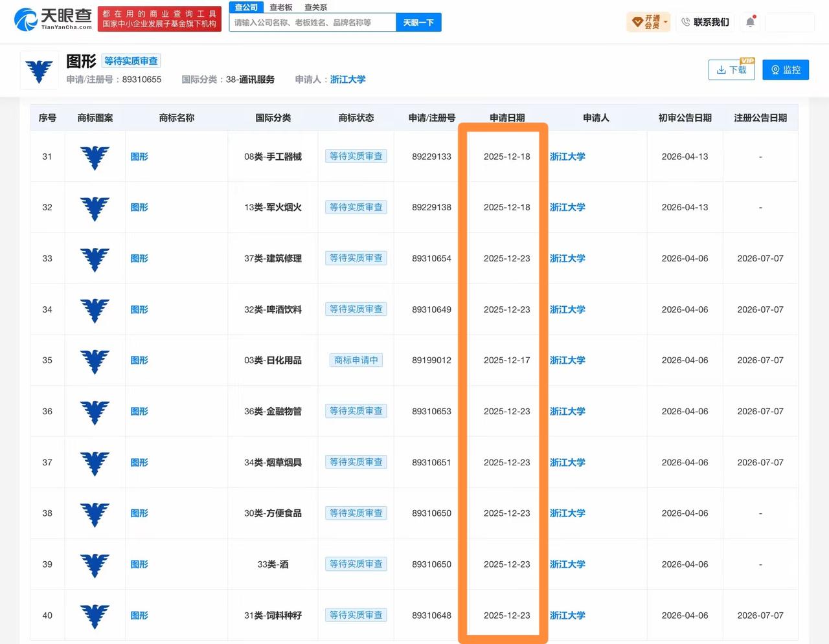This screenshot has height=644, width=829.
Task: Click the 联系我们 contact link
Action: 705,22
